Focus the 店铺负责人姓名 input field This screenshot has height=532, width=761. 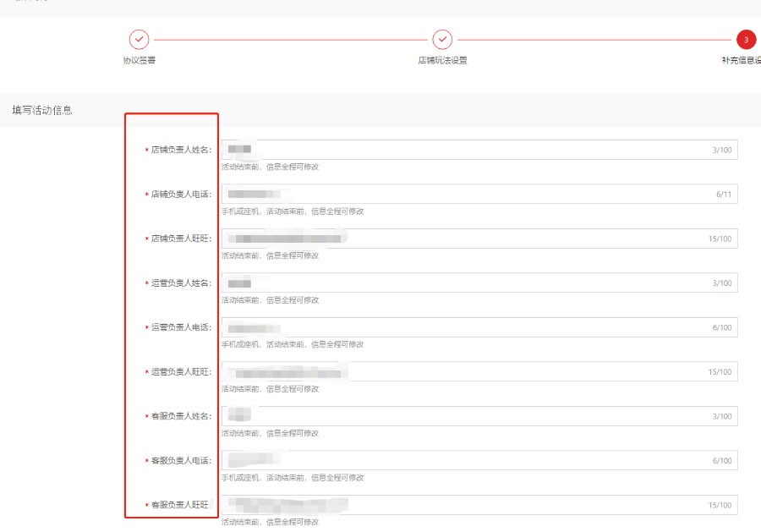479,150
